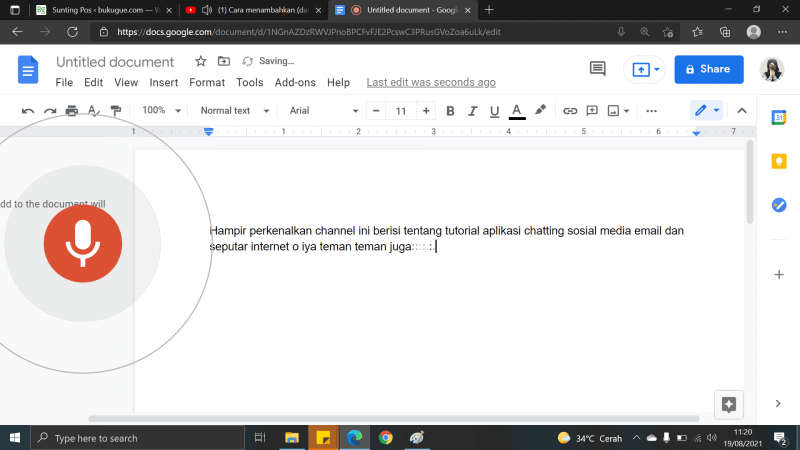Open the File menu
The image size is (800, 450).
pos(64,83)
